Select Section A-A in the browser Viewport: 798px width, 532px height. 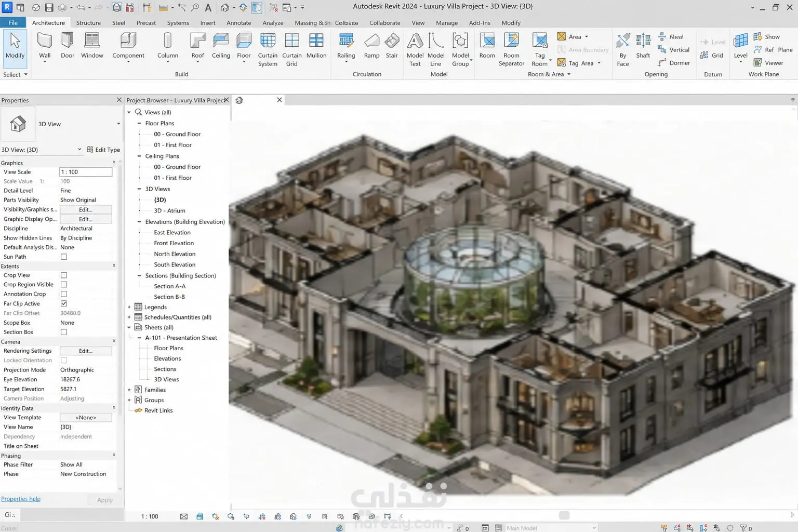pyautogui.click(x=169, y=286)
